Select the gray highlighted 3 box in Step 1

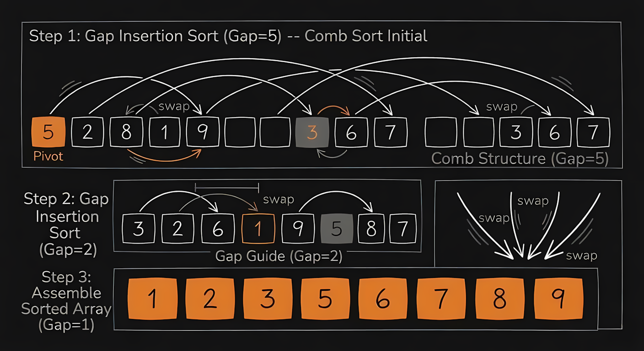coord(312,133)
